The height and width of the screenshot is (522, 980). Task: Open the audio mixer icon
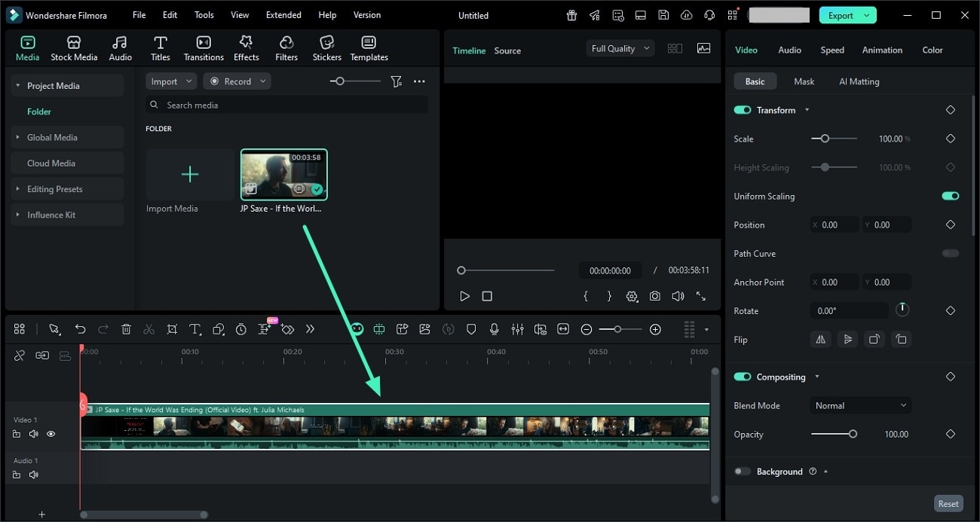coord(518,329)
